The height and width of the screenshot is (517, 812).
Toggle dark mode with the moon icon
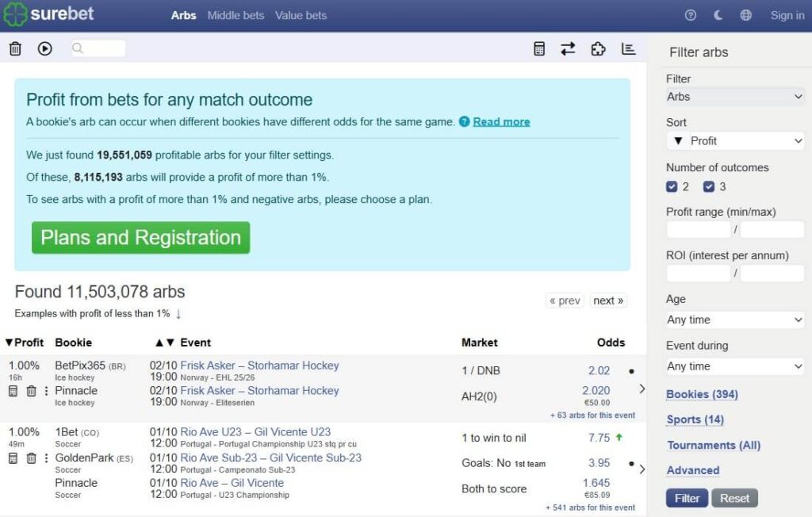(718, 15)
